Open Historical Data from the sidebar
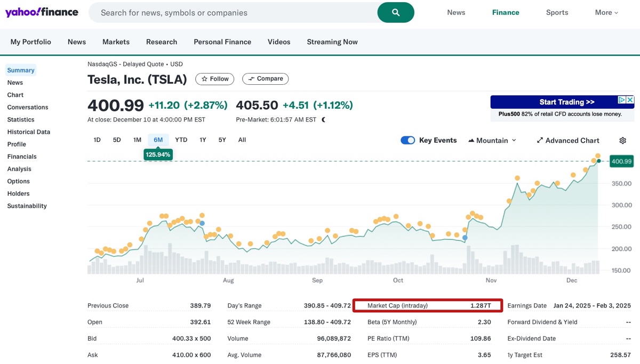The width and height of the screenshot is (640, 364). tap(28, 132)
